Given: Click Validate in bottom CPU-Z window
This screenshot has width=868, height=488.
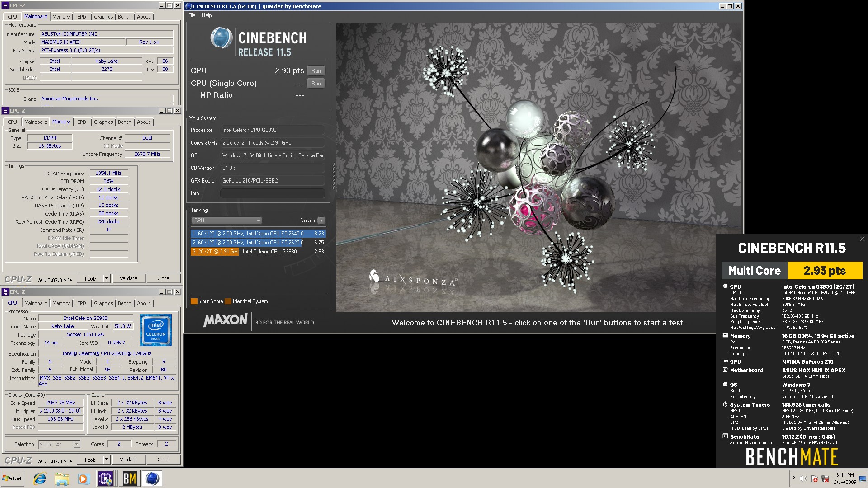Looking at the screenshot, I should pos(128,460).
